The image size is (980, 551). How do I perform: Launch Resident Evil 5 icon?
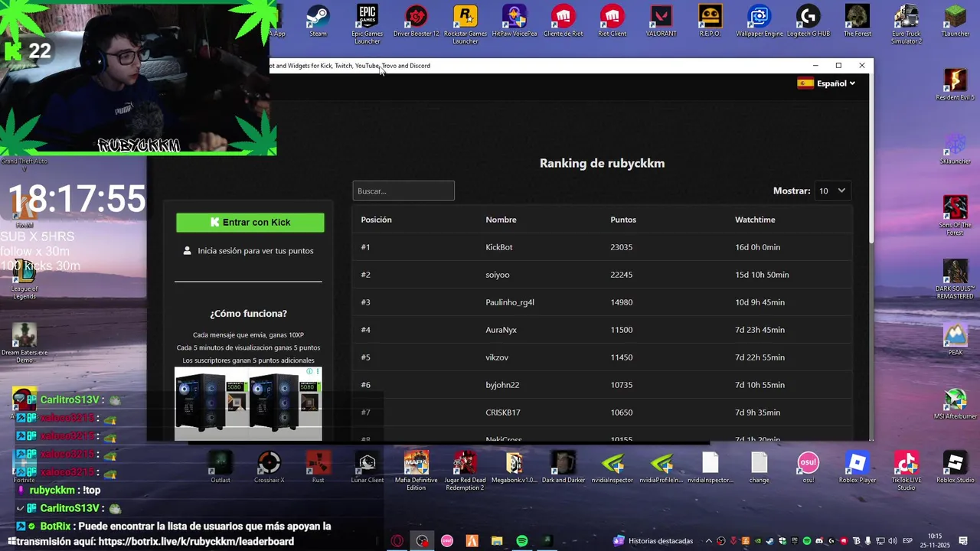point(955,84)
